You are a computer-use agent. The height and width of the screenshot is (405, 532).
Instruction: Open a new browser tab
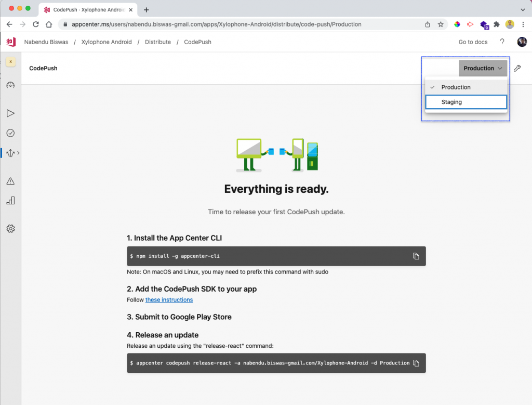(146, 10)
